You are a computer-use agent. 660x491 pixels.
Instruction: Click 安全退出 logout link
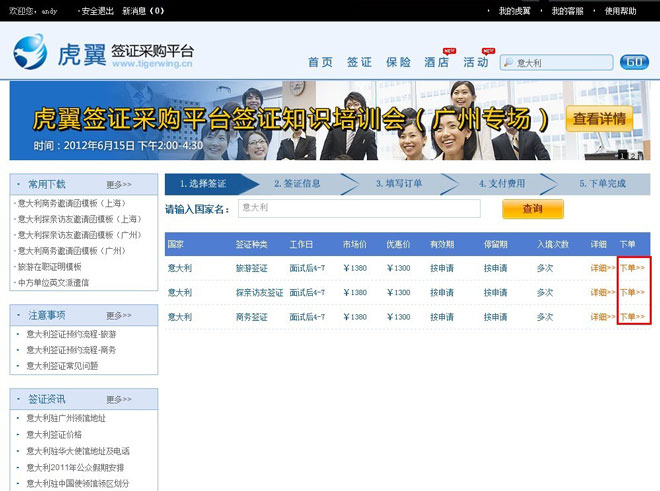pyautogui.click(x=97, y=11)
